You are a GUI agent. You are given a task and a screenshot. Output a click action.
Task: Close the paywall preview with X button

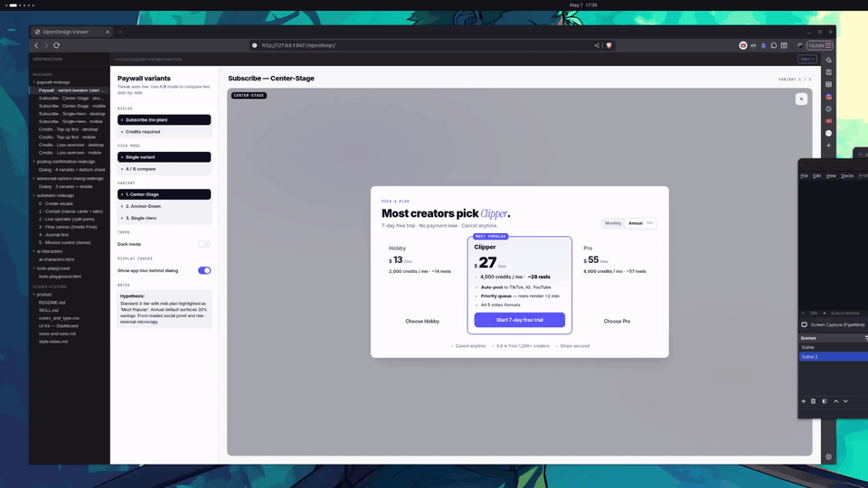click(801, 99)
